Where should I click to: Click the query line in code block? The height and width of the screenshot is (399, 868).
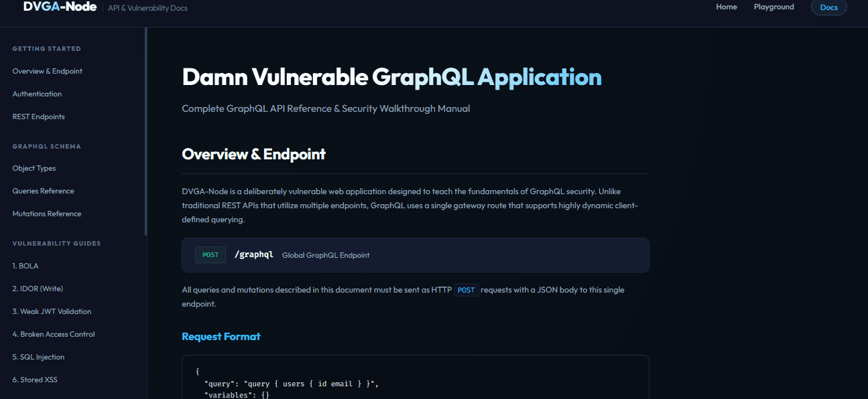(x=292, y=384)
